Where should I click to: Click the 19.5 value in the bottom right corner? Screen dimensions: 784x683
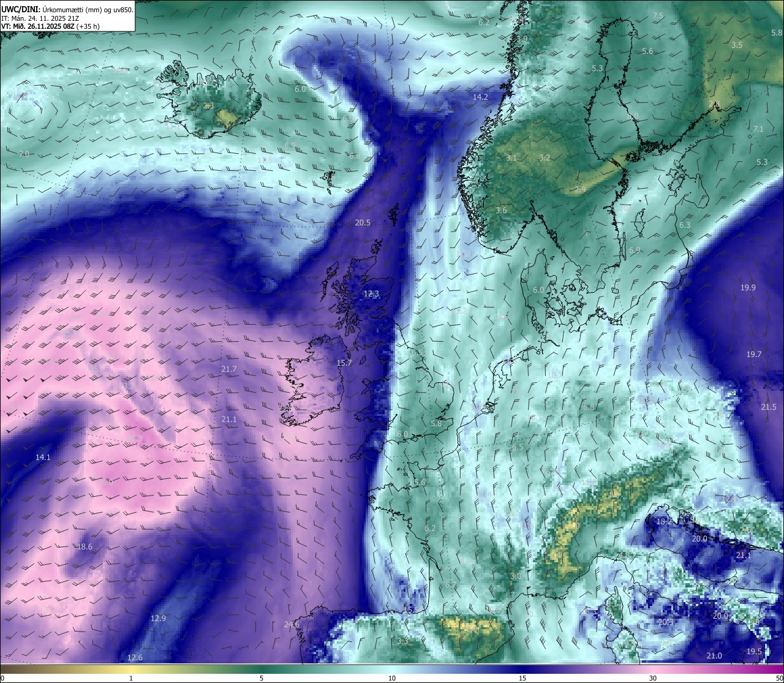tap(754, 651)
